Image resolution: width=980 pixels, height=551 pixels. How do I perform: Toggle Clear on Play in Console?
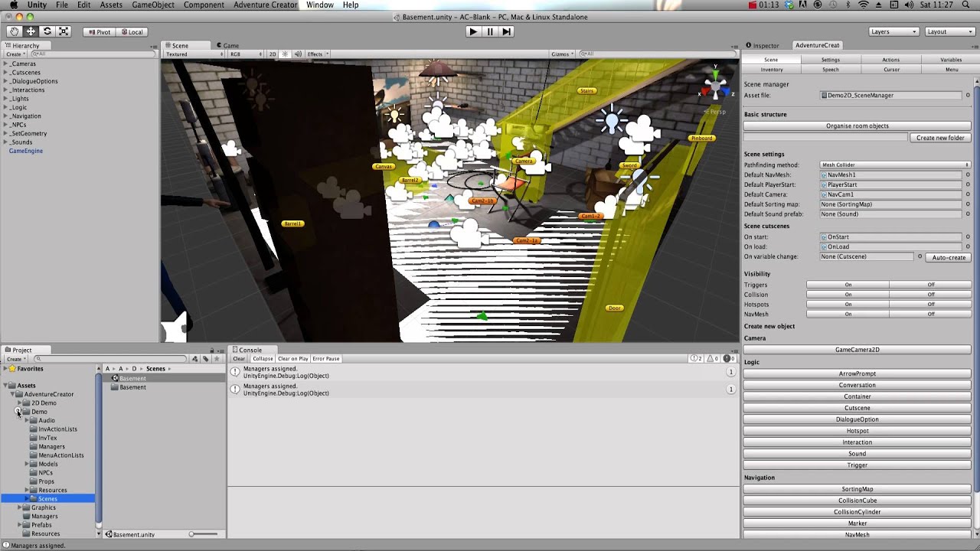pos(292,359)
